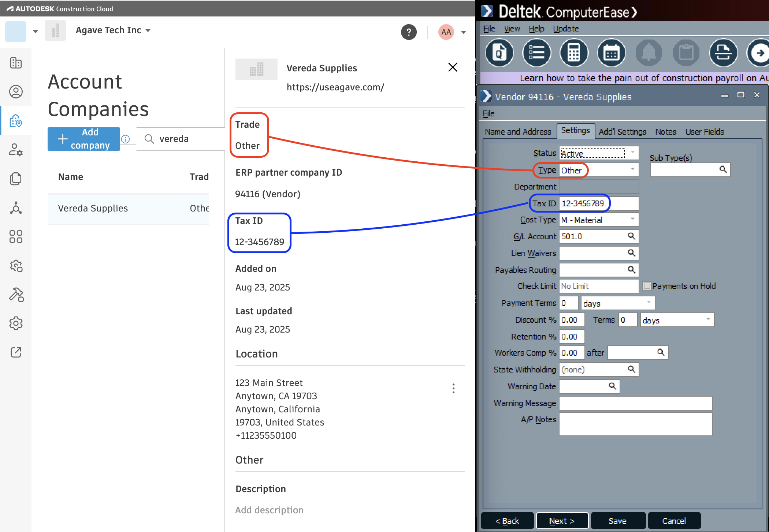
Task: Switch to Add'l Settings tab
Action: coord(622,132)
